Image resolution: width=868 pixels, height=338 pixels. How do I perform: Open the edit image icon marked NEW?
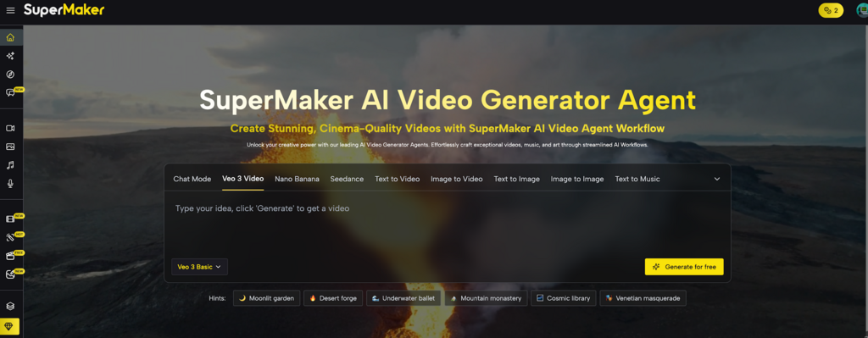(x=10, y=274)
